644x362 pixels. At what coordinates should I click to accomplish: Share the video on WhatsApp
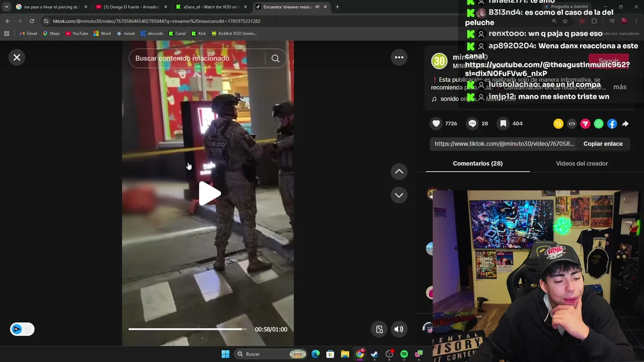[599, 124]
